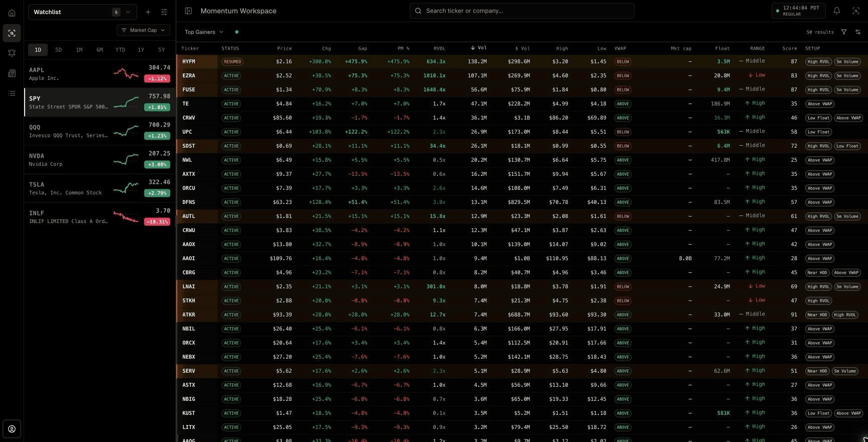Screen dimensions: 868x442
Task: Click 5m Volume tag in SERV row
Action: point(845,371)
